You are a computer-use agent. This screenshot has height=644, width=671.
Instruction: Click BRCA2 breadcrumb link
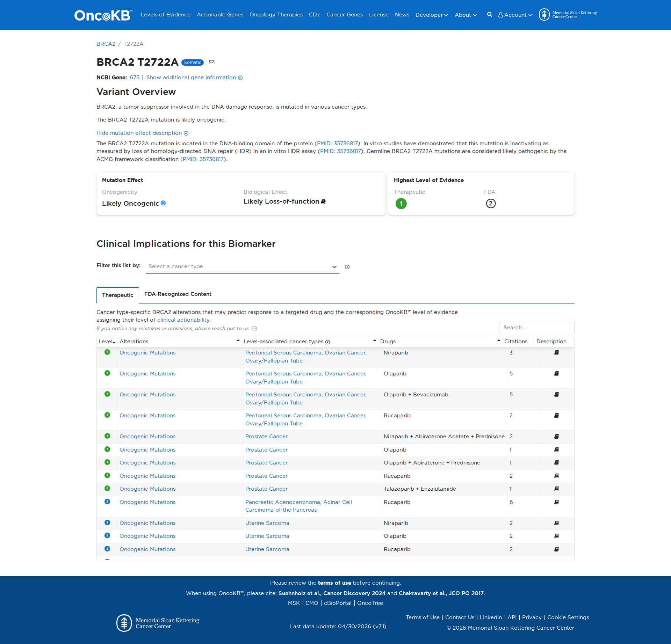(x=106, y=44)
